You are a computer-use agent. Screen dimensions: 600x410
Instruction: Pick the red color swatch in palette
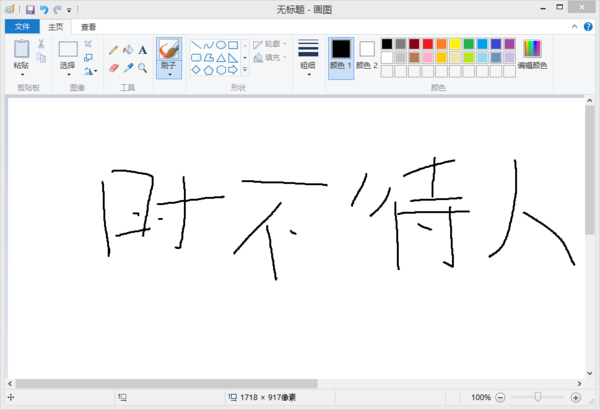pos(428,44)
